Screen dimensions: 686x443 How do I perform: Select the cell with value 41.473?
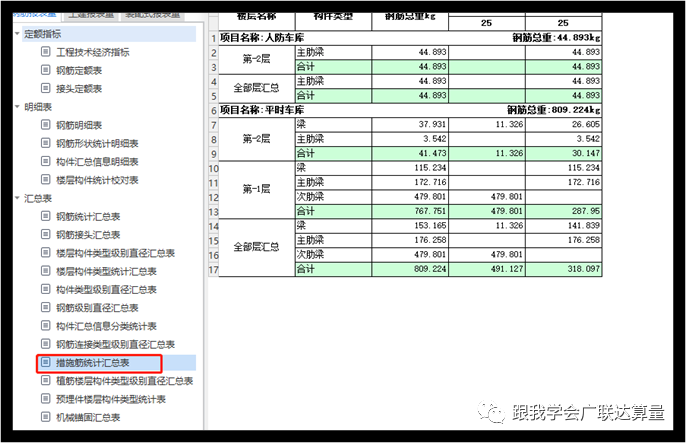pyautogui.click(x=410, y=153)
